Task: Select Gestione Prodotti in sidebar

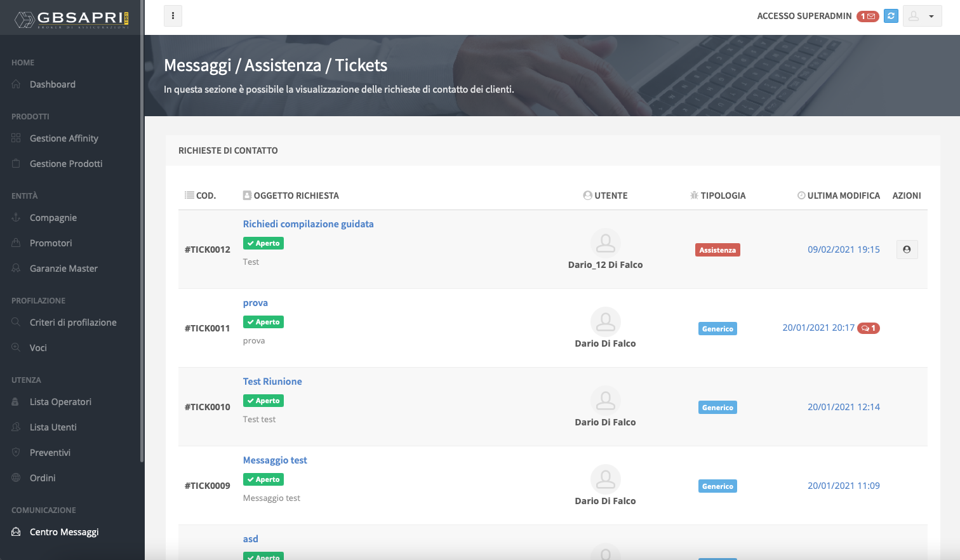Action: point(65,164)
